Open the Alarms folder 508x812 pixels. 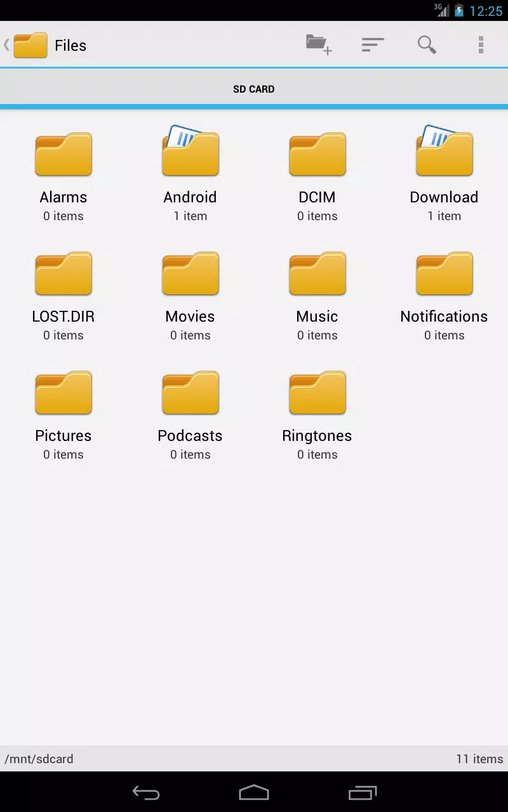pyautogui.click(x=63, y=175)
